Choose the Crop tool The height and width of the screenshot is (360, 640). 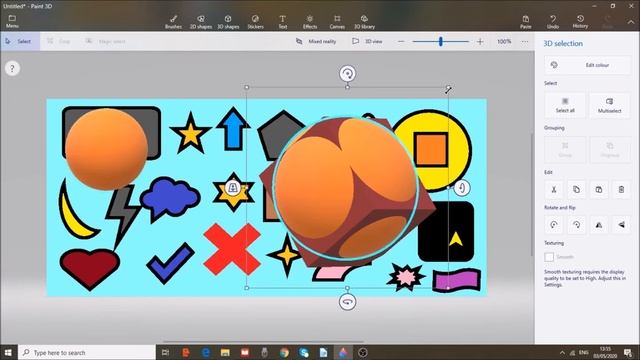click(x=58, y=41)
